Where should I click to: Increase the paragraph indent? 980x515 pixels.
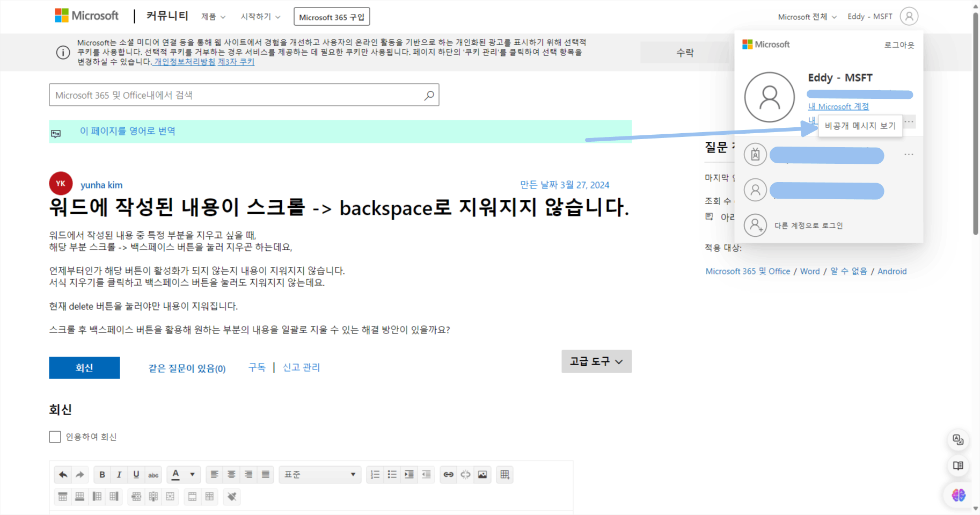pyautogui.click(x=409, y=475)
